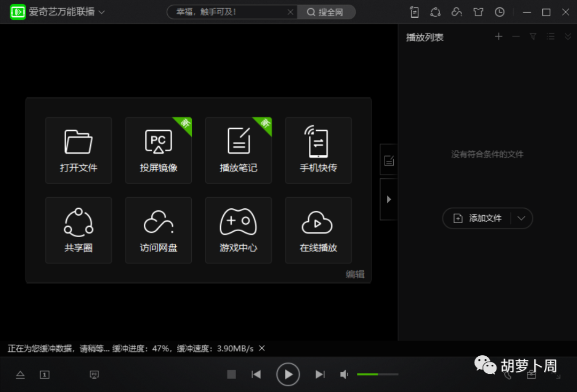This screenshot has width=577, height=392.
Task: Click the playlist minus remove icon
Action: click(516, 36)
